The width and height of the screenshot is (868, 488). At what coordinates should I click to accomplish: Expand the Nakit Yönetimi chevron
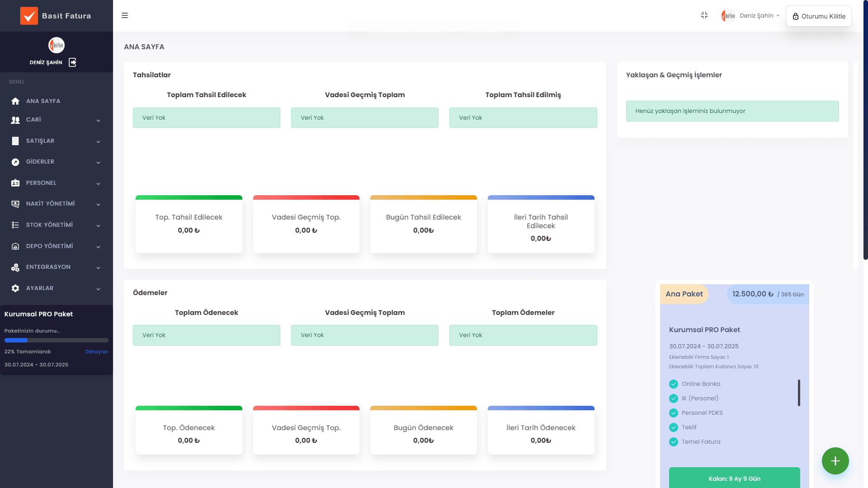point(98,205)
